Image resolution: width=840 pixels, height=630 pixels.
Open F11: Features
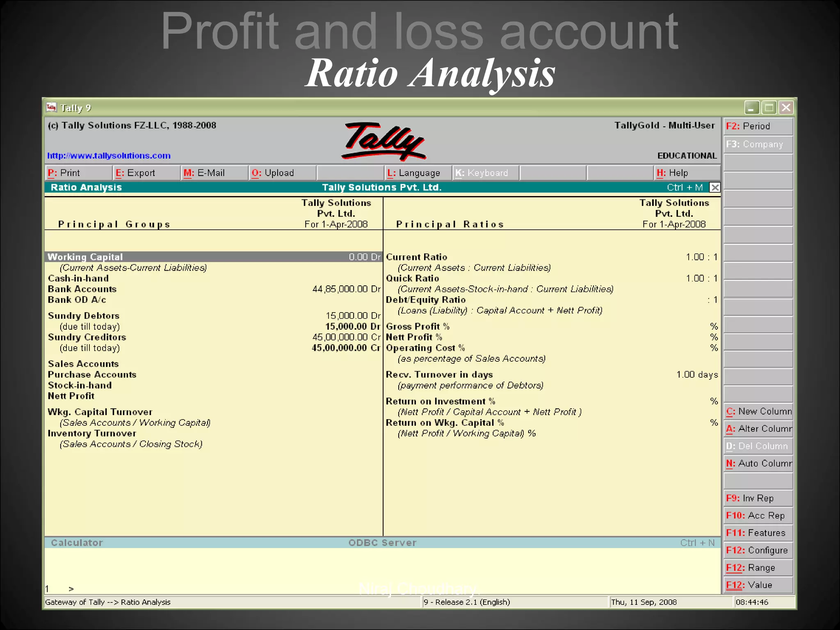[758, 533]
